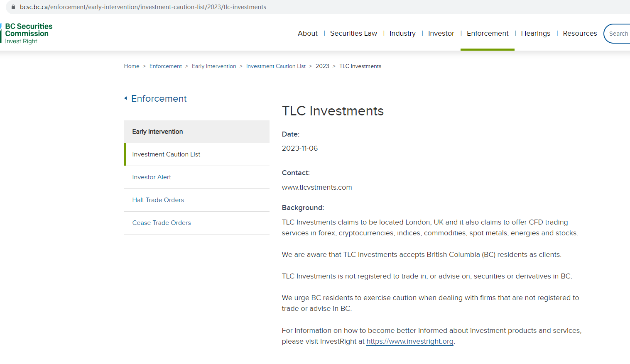The image size is (630, 364).
Task: Open the Investment Caution List breadcrumb
Action: 276,66
